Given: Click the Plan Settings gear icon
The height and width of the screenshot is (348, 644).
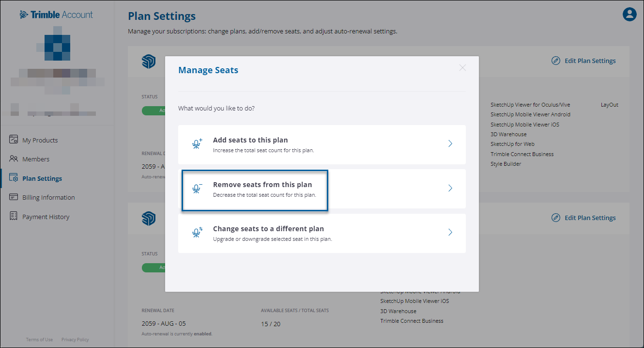Looking at the screenshot, I should point(14,178).
